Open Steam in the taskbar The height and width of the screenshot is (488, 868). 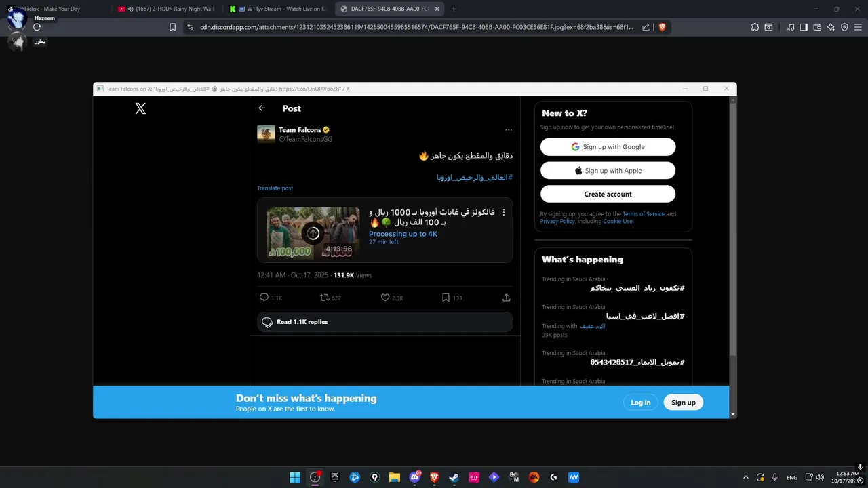(454, 477)
